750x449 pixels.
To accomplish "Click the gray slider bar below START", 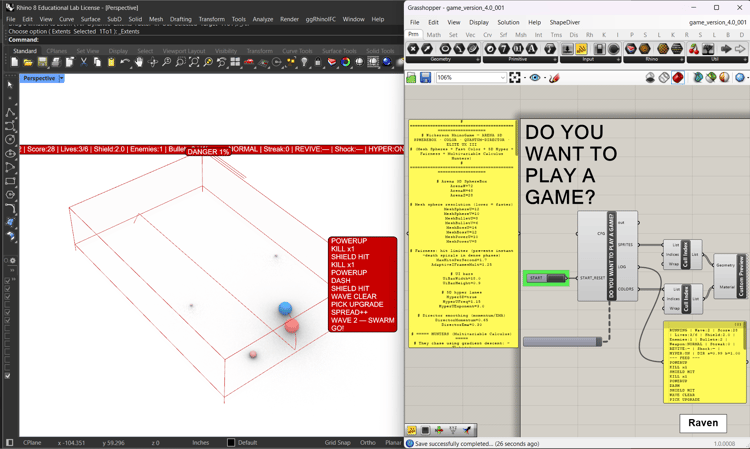I will click(x=562, y=341).
